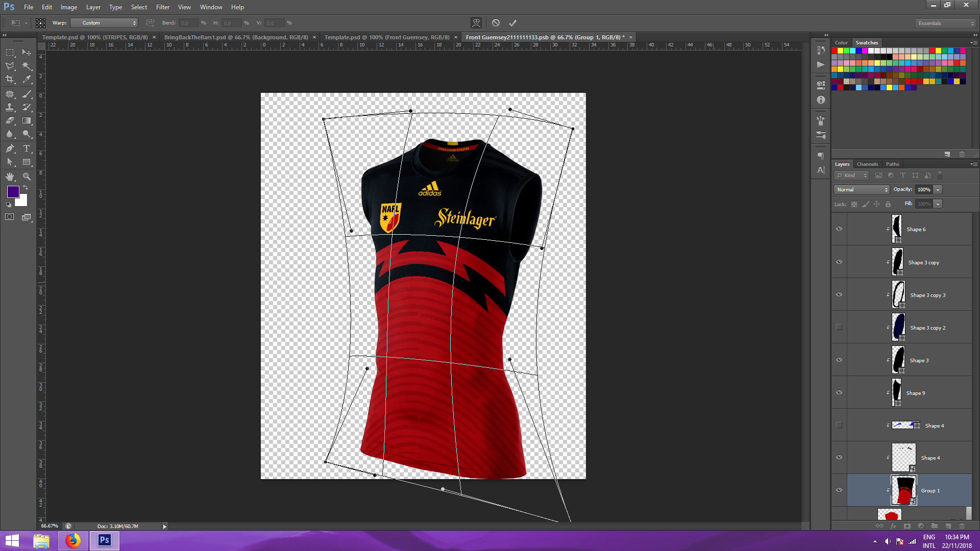Open the Warp style dropdown
The width and height of the screenshot is (980, 551).
[104, 23]
